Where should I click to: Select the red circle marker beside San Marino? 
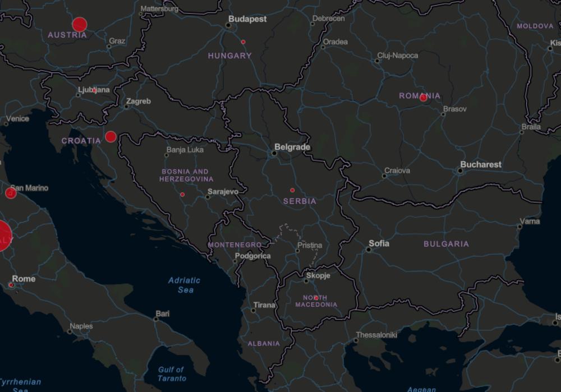(10, 193)
